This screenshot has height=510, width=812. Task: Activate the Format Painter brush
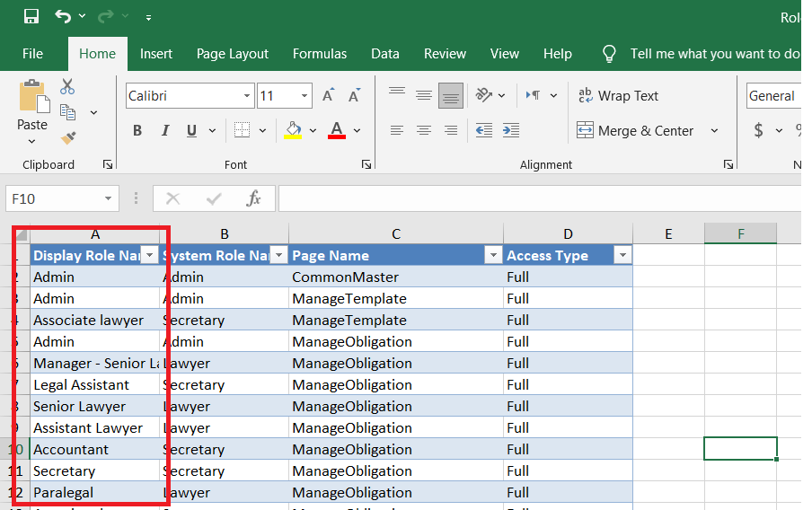coord(68,137)
